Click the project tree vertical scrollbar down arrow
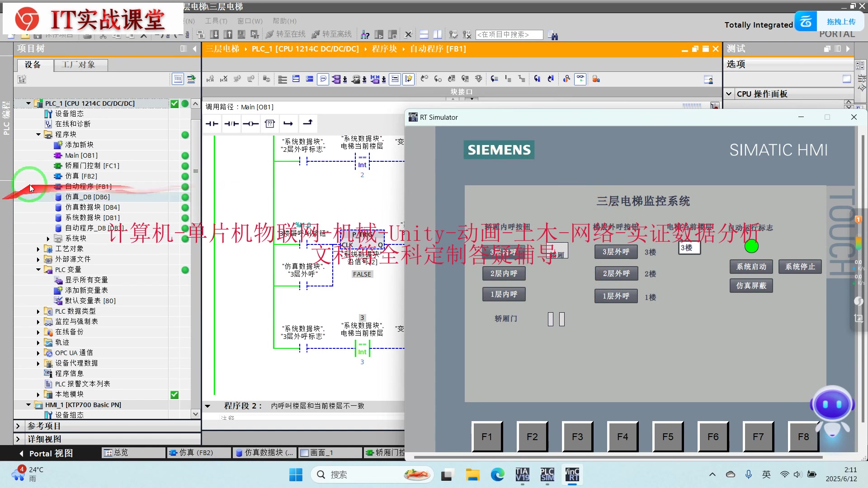 pos(195,414)
